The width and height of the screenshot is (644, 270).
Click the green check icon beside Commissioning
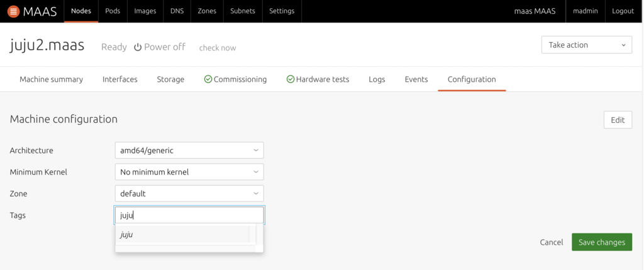tap(208, 79)
